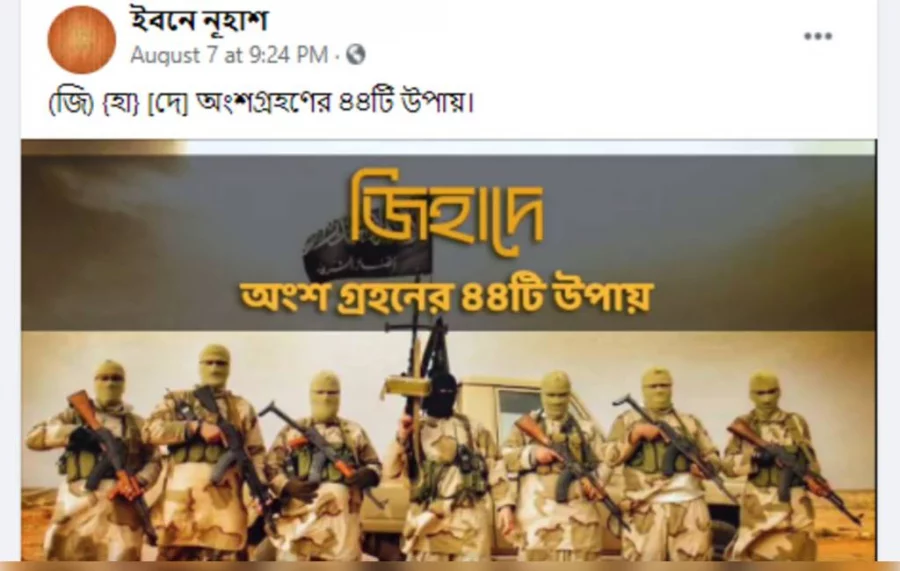Open the attached post image
Image resolution: width=900 pixels, height=571 pixels.
click(x=449, y=350)
